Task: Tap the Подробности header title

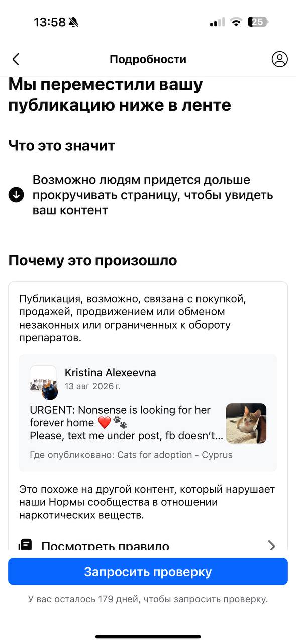Action: pos(148,59)
